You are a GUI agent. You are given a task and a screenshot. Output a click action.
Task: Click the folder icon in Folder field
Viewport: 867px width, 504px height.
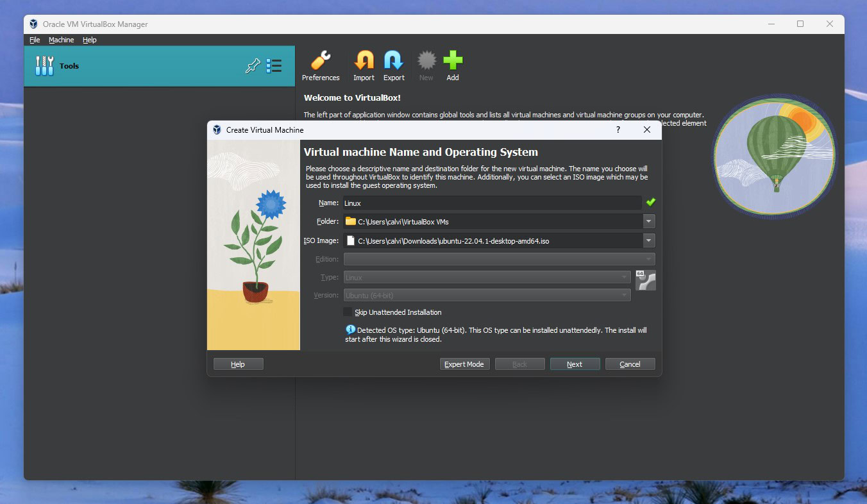(350, 221)
